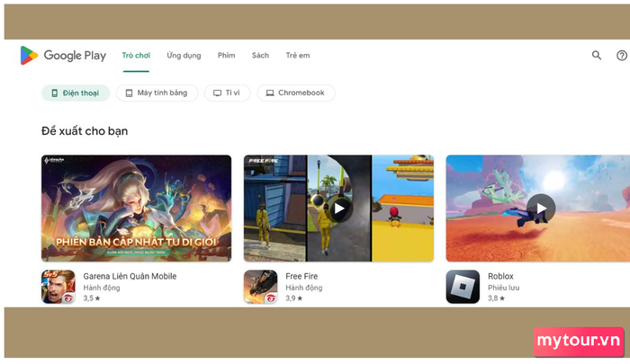The image size is (630, 364).
Task: Switch to the Trò chơi tab
Action: coord(136,56)
